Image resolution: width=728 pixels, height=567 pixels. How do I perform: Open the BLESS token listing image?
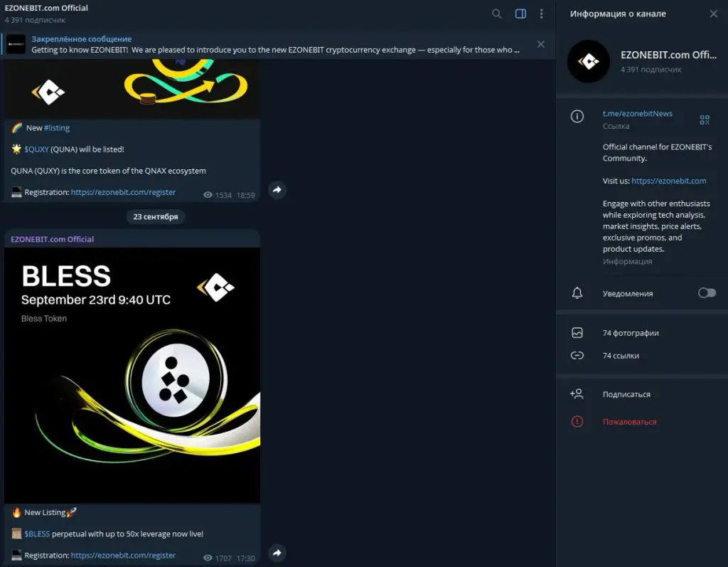(x=132, y=375)
